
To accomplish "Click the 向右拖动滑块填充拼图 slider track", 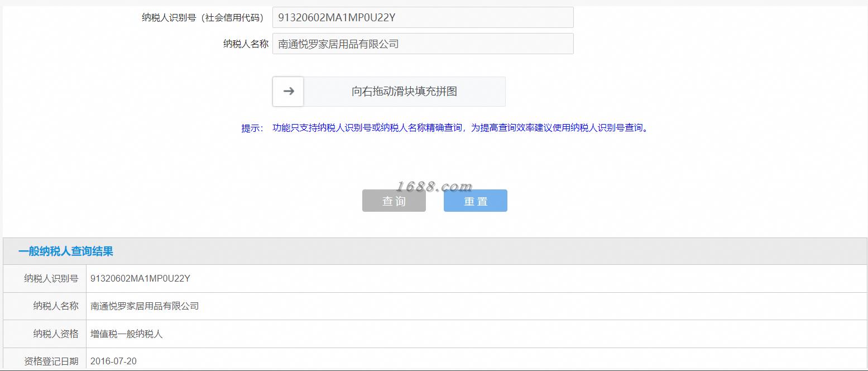I will pos(389,92).
